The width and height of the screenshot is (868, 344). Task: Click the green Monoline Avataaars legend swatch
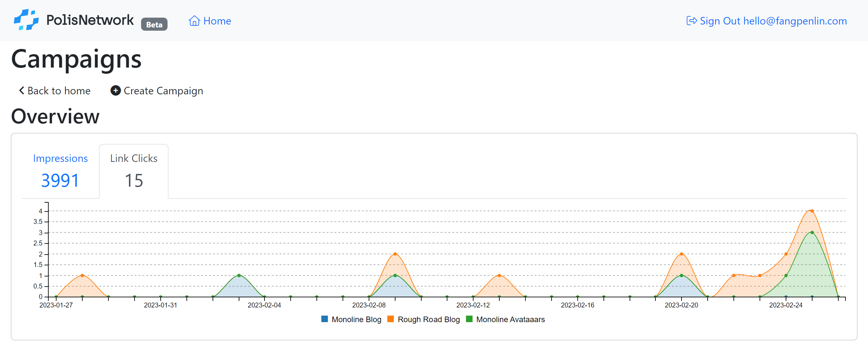[x=469, y=319]
